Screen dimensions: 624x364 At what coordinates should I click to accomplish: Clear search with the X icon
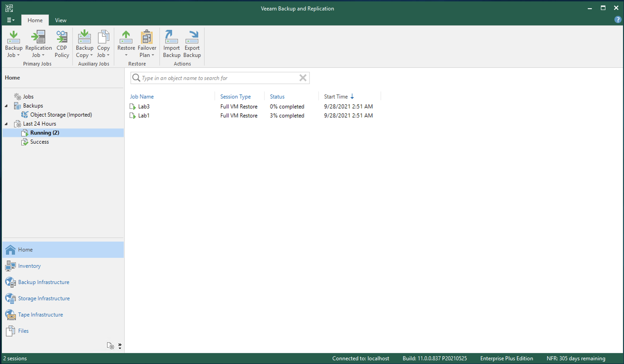tap(303, 78)
